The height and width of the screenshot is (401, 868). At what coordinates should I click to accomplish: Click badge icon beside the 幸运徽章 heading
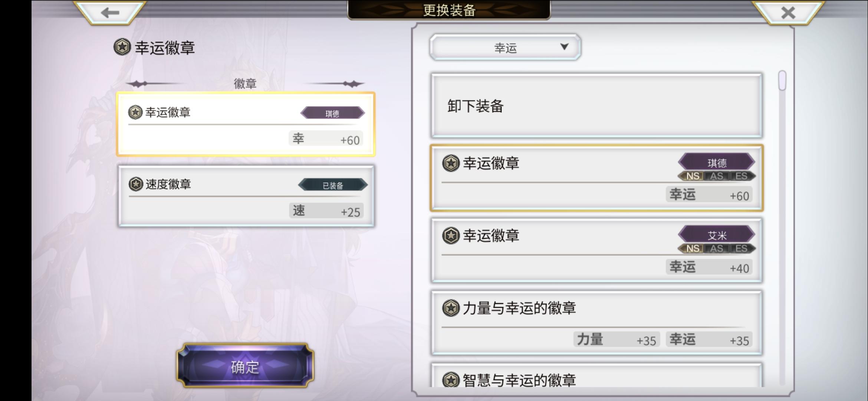[122, 47]
